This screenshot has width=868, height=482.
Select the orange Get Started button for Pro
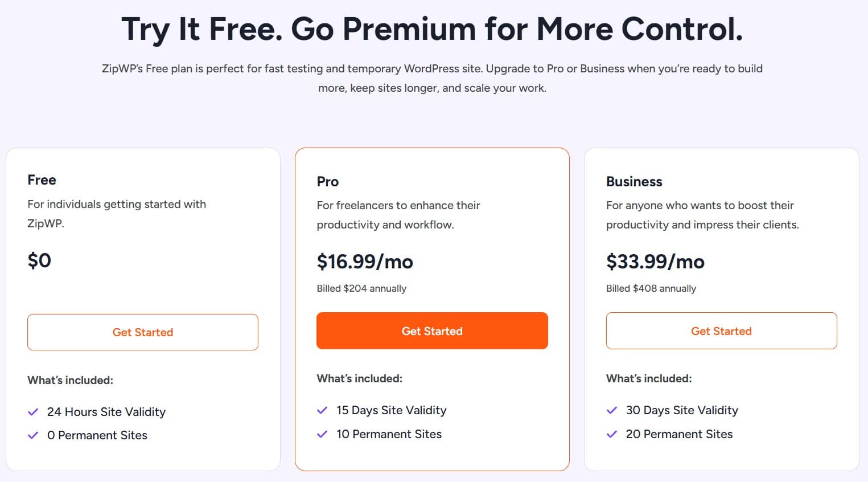click(432, 330)
